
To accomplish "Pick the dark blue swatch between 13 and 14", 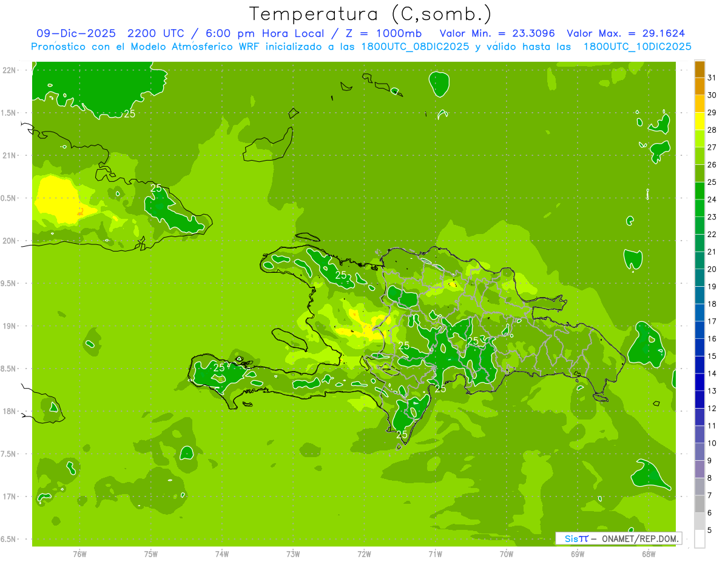I will point(699,382).
